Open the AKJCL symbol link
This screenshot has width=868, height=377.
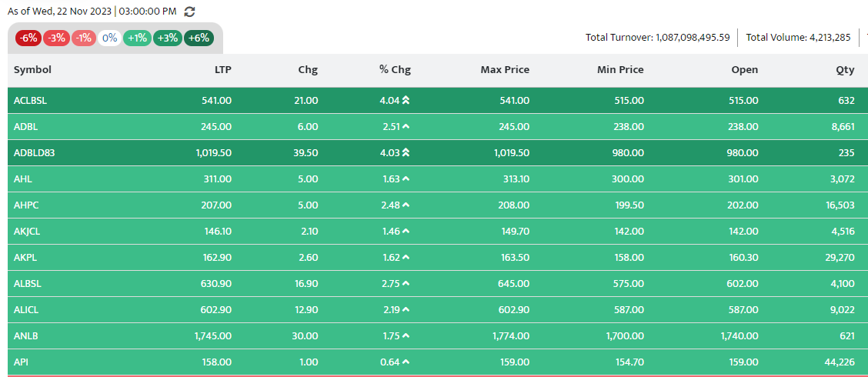point(27,232)
